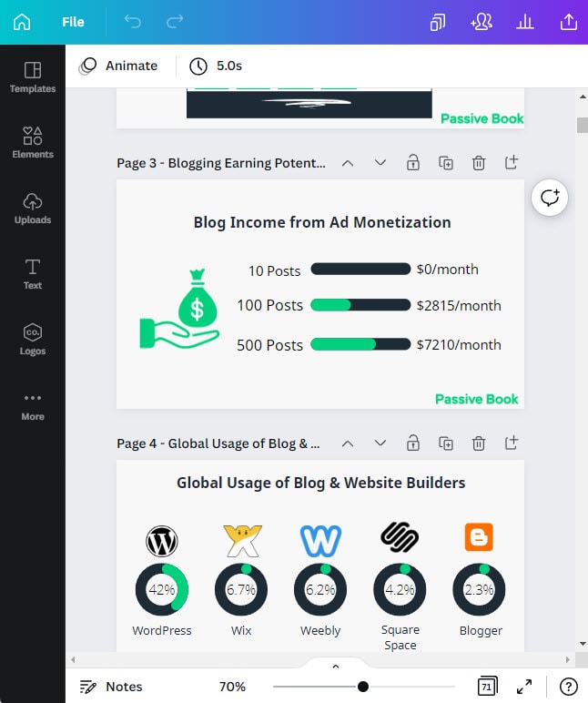The height and width of the screenshot is (703, 588).
Task: Open the Text panel
Action: pos(33,274)
